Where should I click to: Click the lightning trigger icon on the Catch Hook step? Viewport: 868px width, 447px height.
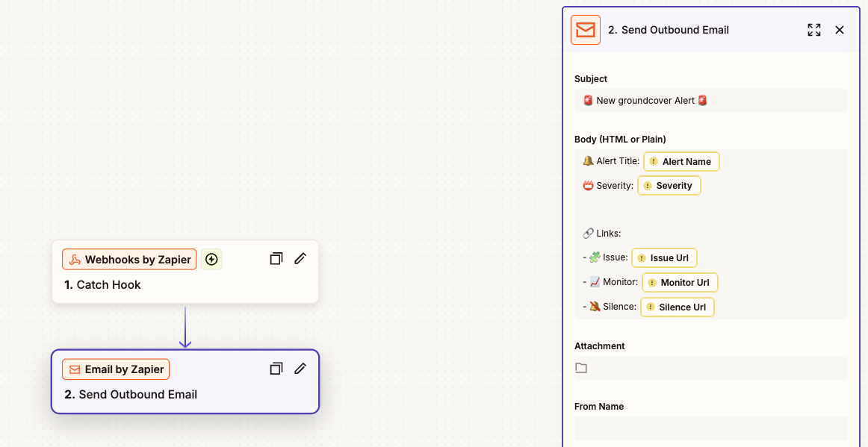click(x=211, y=260)
